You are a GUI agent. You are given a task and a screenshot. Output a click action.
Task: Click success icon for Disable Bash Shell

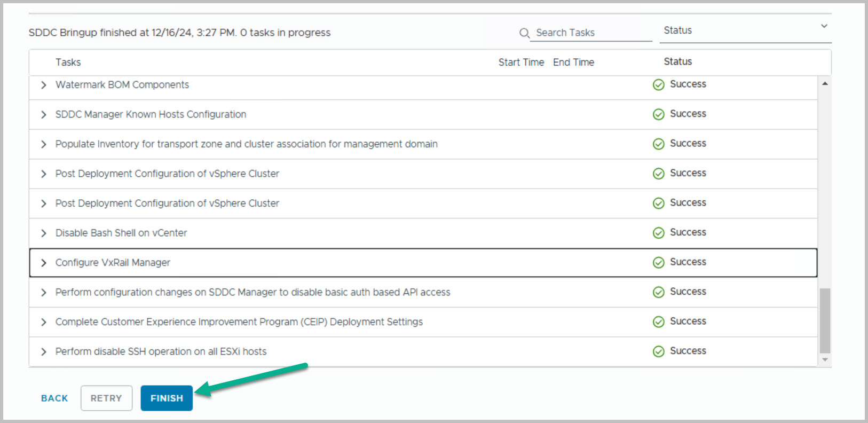click(x=659, y=233)
